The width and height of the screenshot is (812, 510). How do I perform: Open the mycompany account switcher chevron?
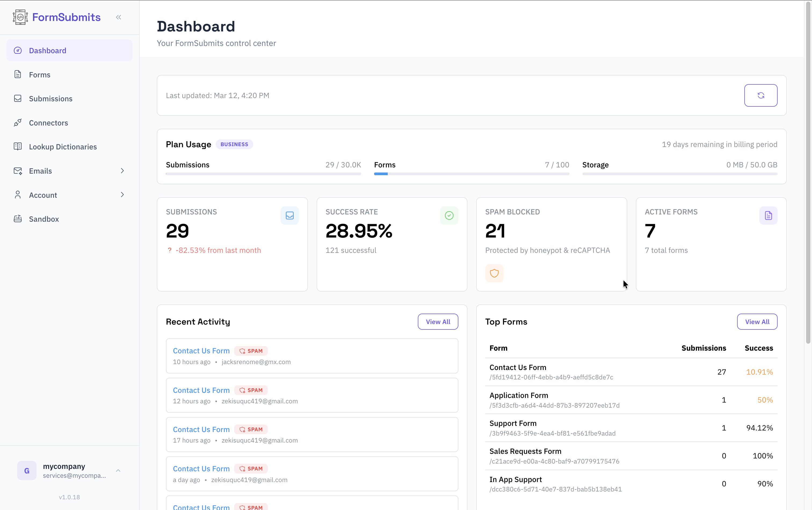(x=118, y=471)
